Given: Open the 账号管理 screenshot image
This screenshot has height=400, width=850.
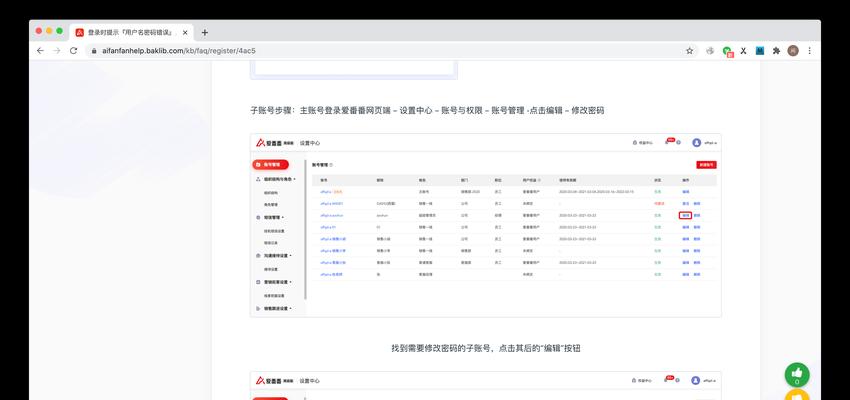Looking at the screenshot, I should coord(486,225).
